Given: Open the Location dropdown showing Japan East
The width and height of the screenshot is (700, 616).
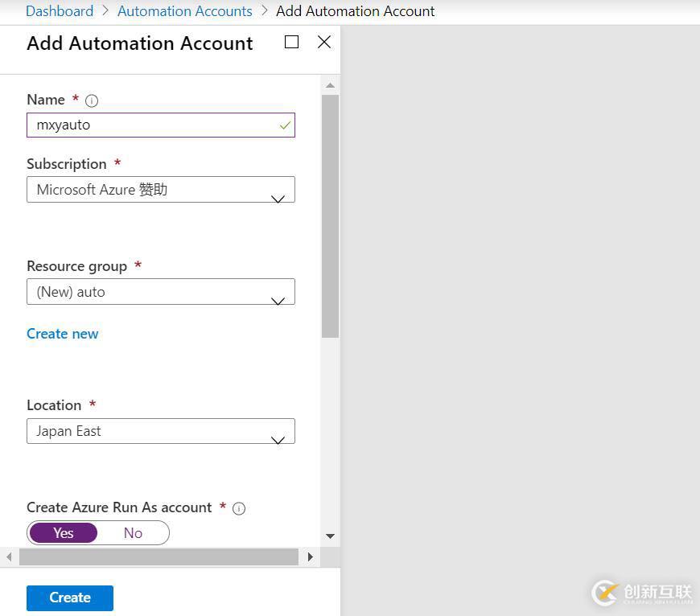Looking at the screenshot, I should (x=161, y=431).
